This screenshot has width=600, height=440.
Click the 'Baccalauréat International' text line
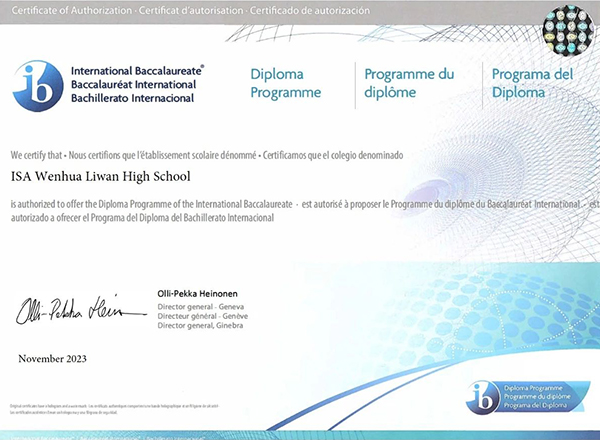pos(133,83)
